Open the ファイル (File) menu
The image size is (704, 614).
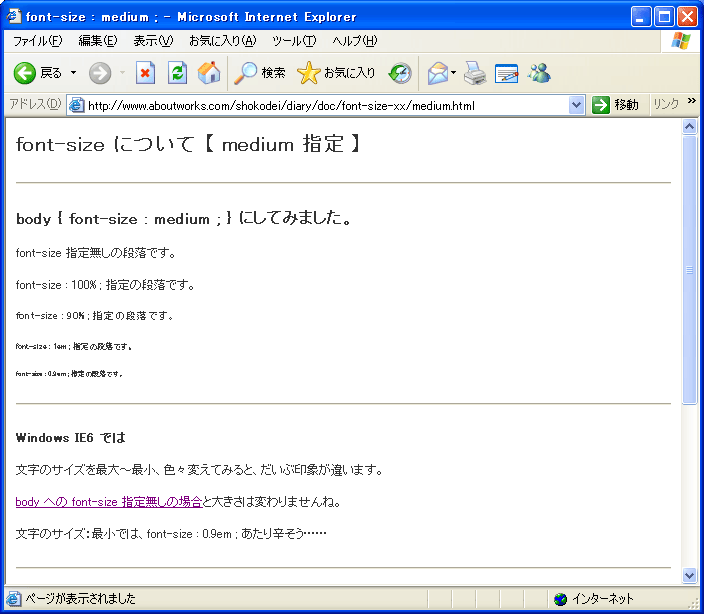coord(37,41)
